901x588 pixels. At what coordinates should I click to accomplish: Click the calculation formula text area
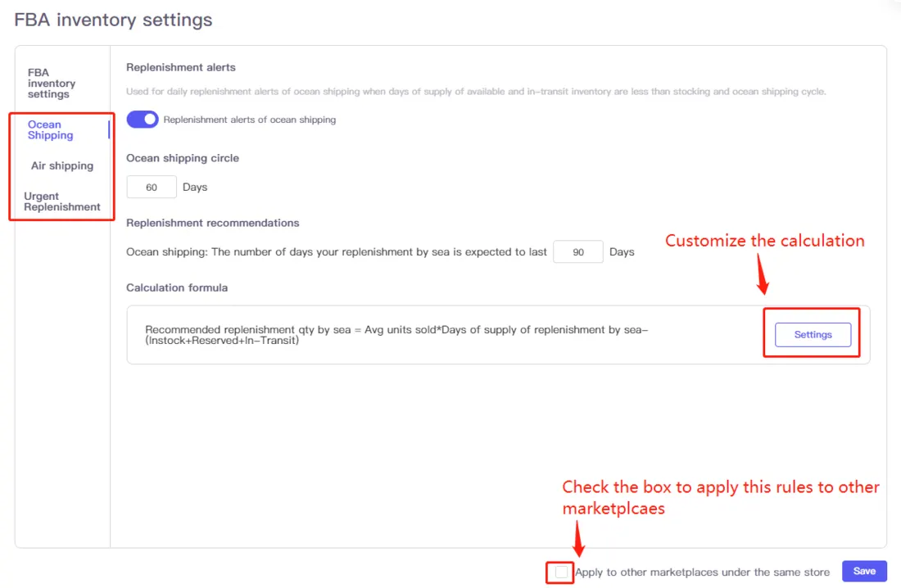410,334
